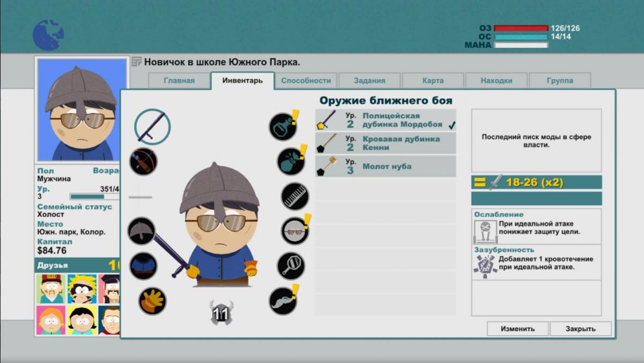644x363 pixels.
Task: Click the experience progress bar
Action: click(94, 197)
